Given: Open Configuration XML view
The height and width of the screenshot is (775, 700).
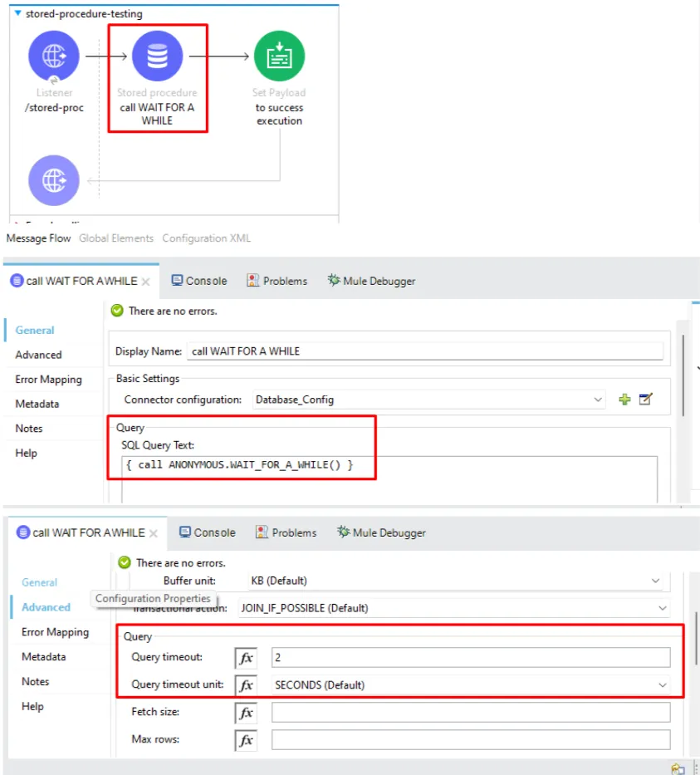Looking at the screenshot, I should (x=207, y=238).
